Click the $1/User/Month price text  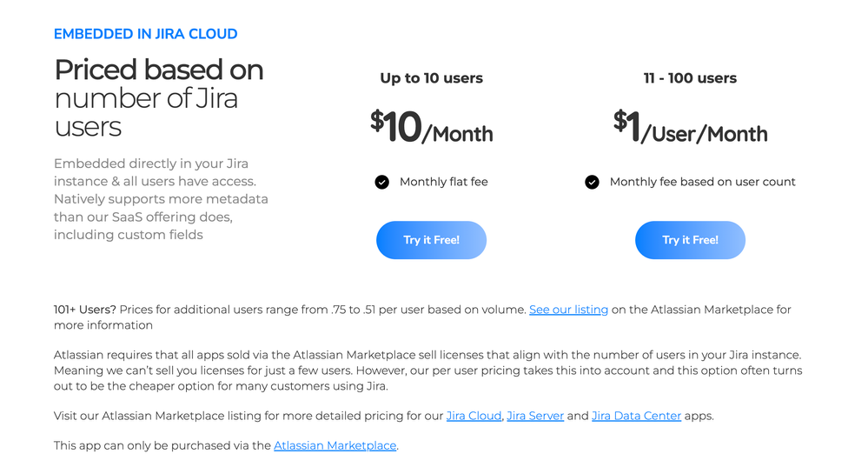coord(690,127)
